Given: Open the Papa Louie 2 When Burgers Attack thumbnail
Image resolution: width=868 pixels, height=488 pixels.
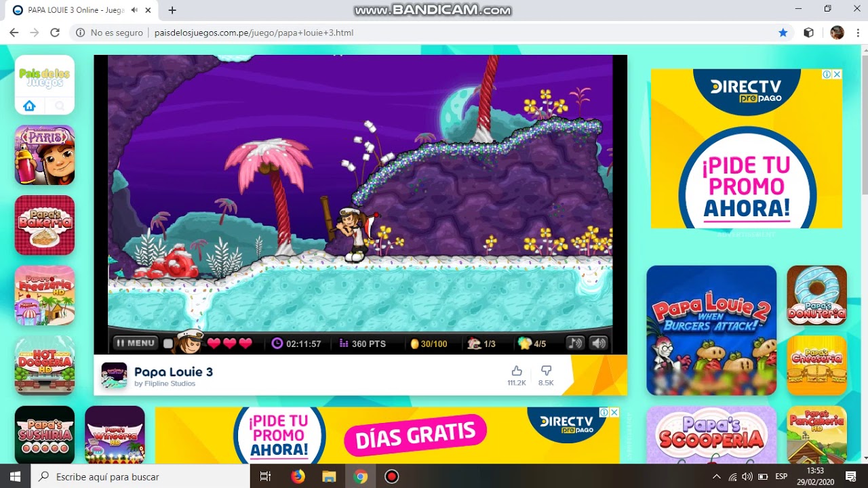Looking at the screenshot, I should tap(711, 330).
